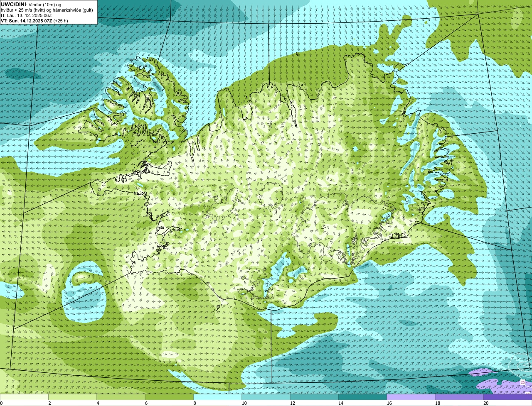
Task: Click the '2' value on the legend scale
Action: tap(49, 403)
